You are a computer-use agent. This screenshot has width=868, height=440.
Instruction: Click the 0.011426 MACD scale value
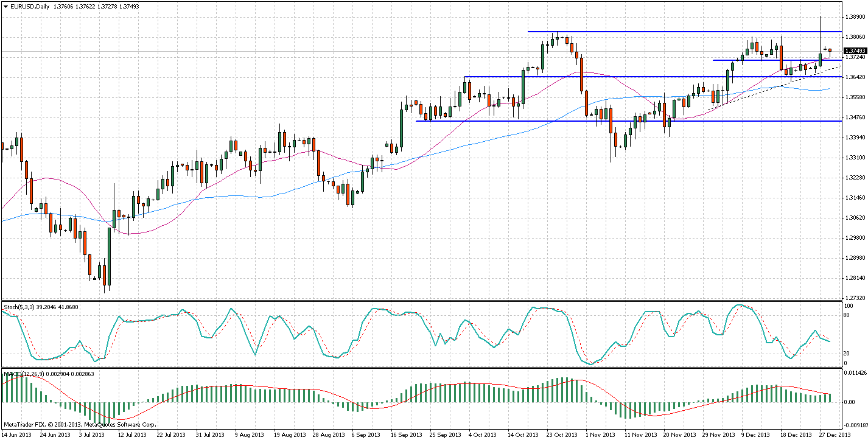tap(855, 374)
